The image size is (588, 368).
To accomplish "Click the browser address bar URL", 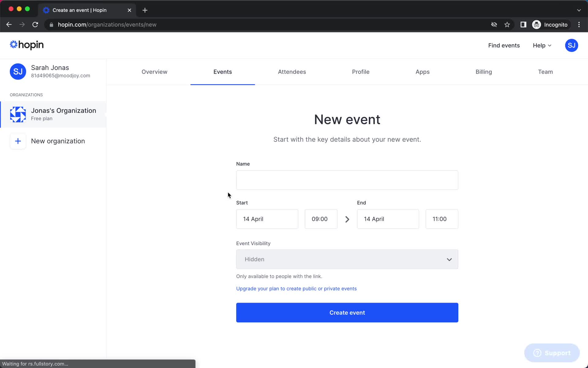I will tap(107, 25).
